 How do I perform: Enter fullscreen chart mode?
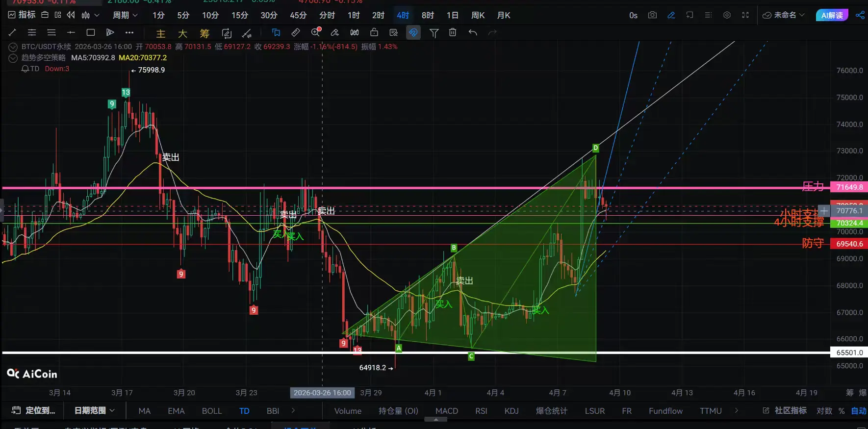[745, 15]
